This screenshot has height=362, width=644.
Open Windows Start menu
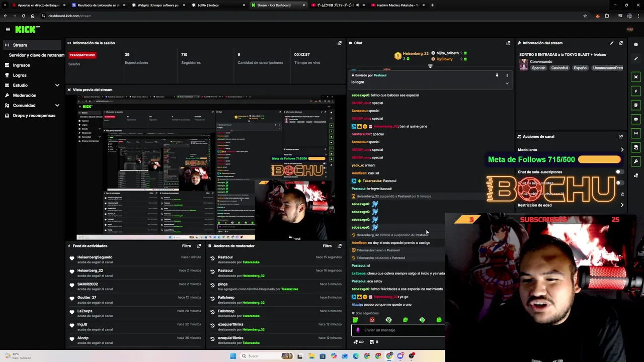click(x=232, y=356)
